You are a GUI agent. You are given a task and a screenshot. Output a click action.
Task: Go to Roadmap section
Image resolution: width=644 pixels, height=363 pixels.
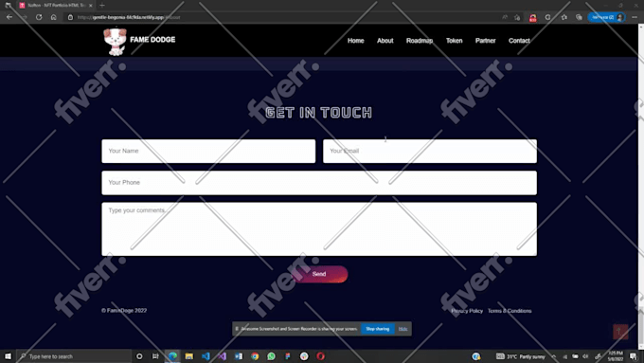pyautogui.click(x=420, y=41)
